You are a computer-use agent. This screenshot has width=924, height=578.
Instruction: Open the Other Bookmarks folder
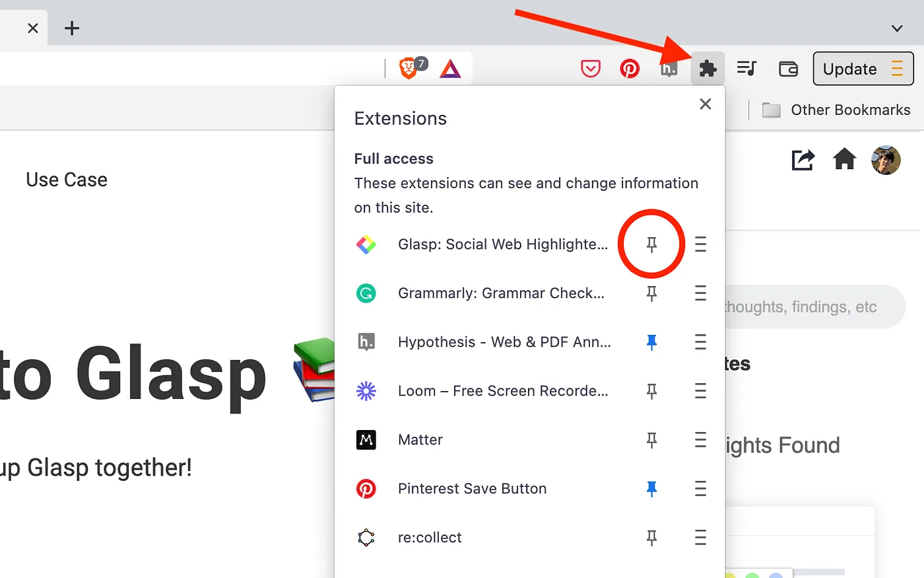click(x=836, y=110)
